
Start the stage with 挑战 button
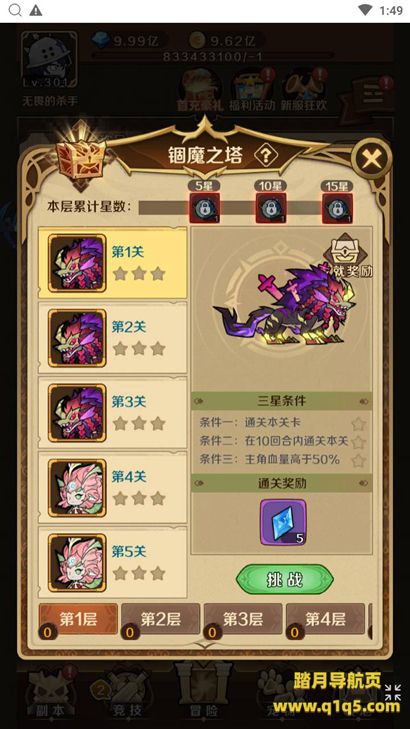(285, 579)
